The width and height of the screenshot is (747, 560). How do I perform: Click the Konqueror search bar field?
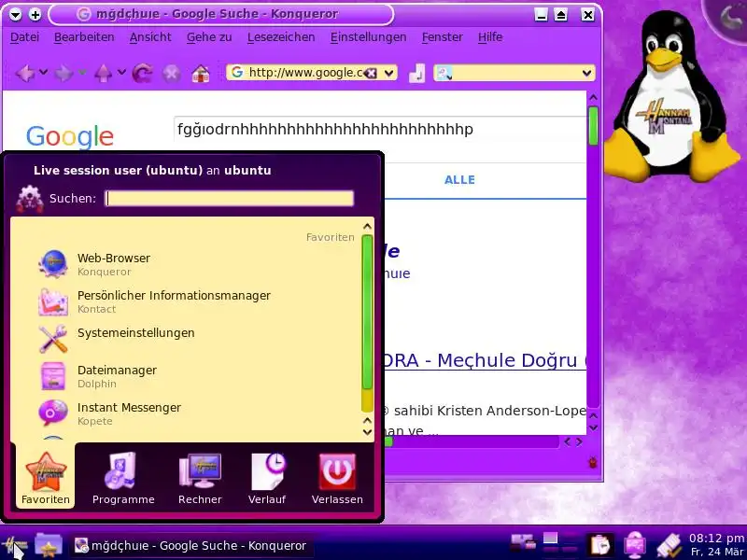click(x=515, y=73)
